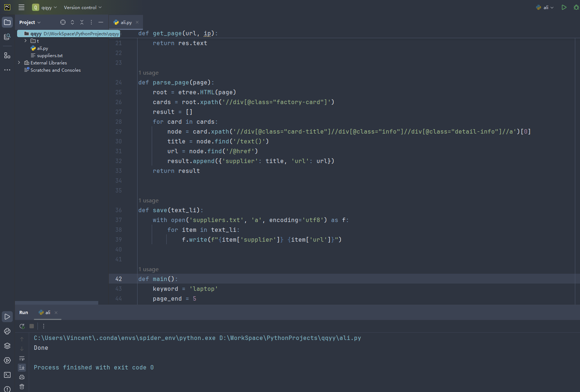Toggle scroll to end in run console
580x392 pixels.
(22, 368)
